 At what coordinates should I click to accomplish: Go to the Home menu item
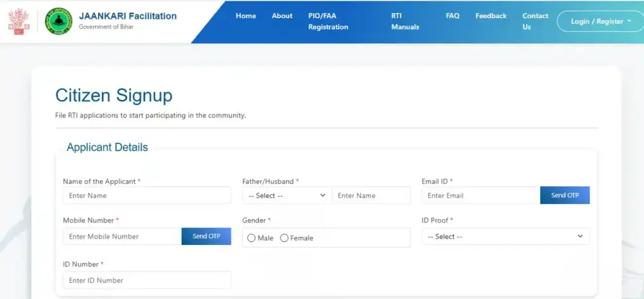click(245, 16)
